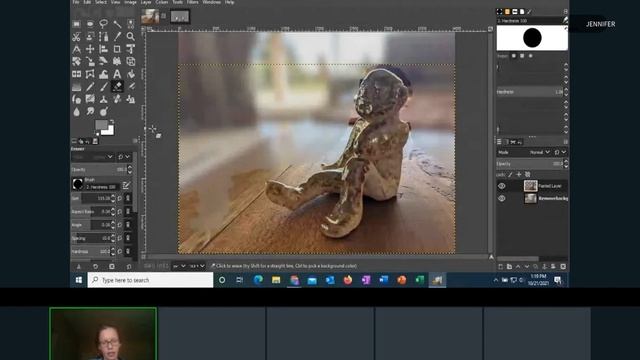The height and width of the screenshot is (360, 640).
Task: Select the Crop tool
Action: tap(117, 49)
